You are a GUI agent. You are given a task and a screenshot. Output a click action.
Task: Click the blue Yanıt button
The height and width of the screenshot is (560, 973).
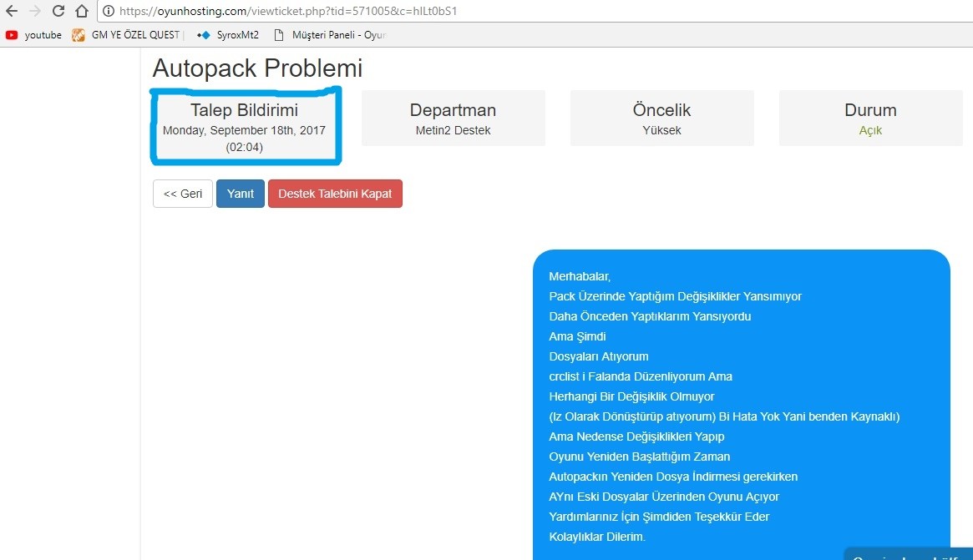click(241, 194)
